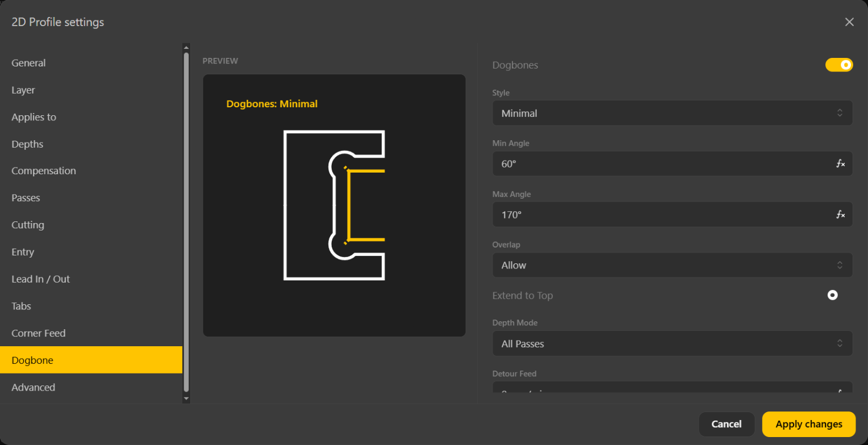Open the Compensation section
868x445 pixels.
(x=91, y=171)
